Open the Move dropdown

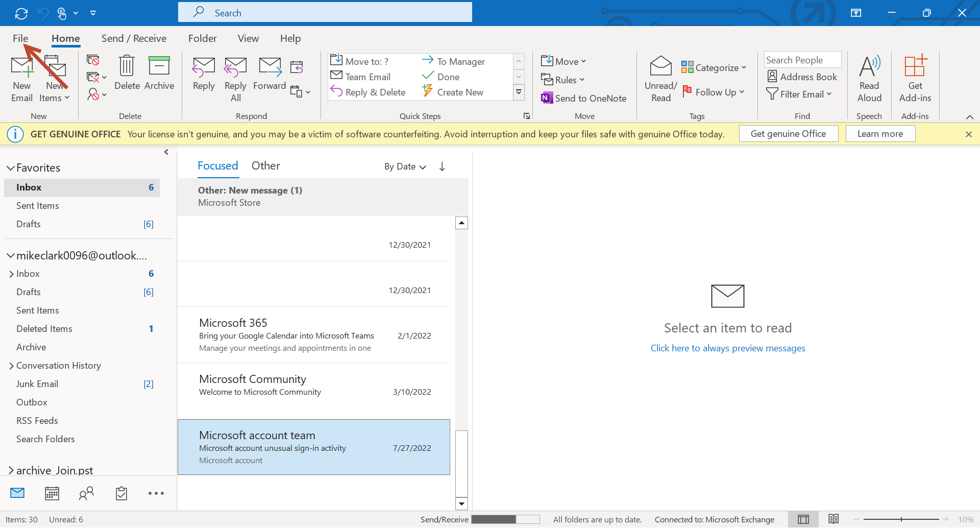[563, 61]
